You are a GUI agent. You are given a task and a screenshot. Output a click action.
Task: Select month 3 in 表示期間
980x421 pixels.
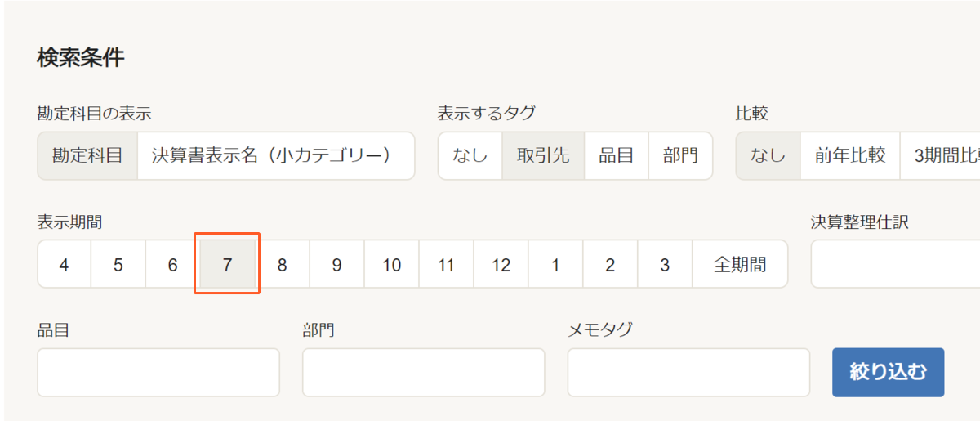pos(665,264)
